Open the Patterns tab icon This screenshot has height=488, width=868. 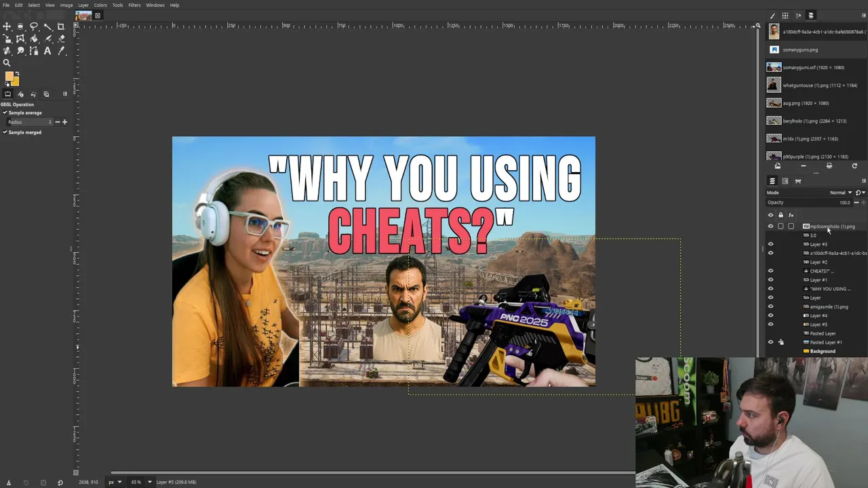785,16
